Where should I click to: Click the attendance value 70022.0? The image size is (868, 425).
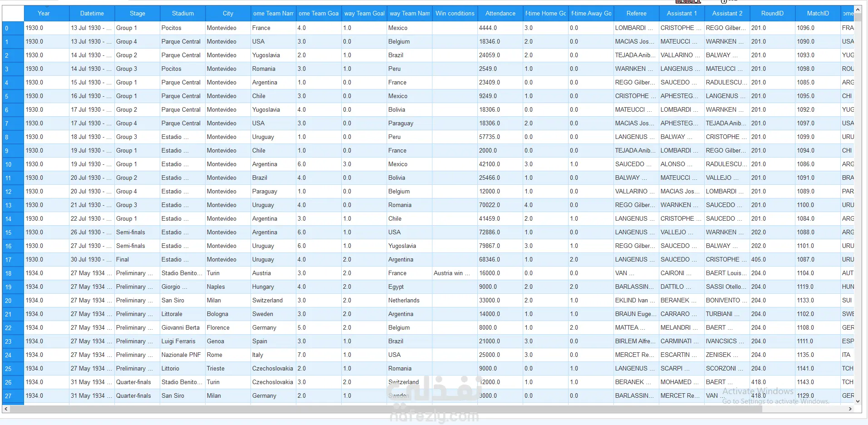click(x=500, y=205)
